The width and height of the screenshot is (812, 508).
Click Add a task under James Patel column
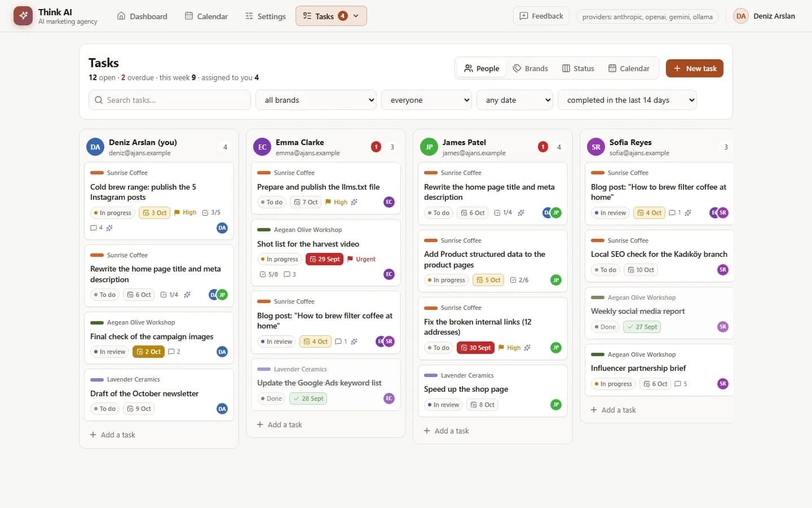coord(446,431)
